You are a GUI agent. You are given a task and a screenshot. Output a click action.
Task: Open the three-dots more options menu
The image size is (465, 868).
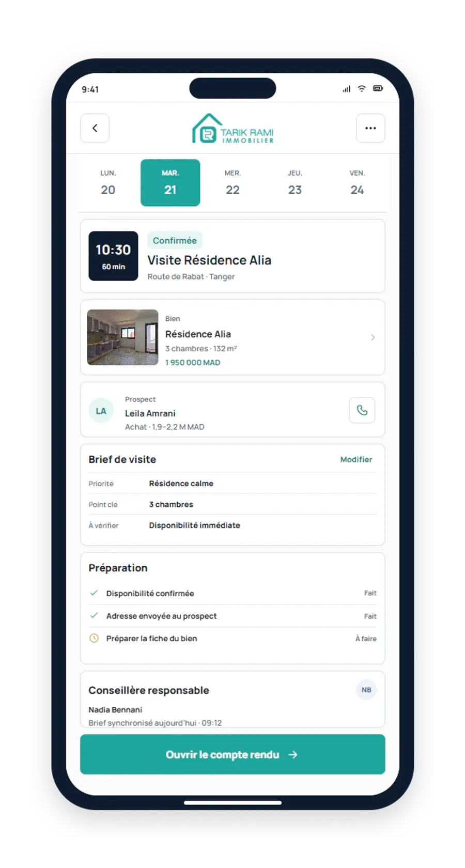point(370,128)
